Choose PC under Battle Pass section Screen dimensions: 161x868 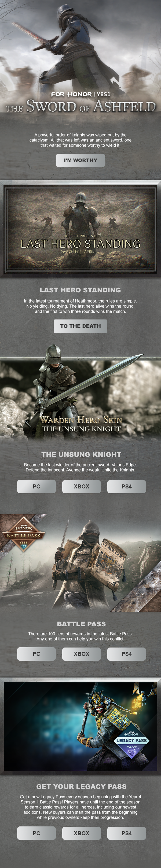click(36, 654)
